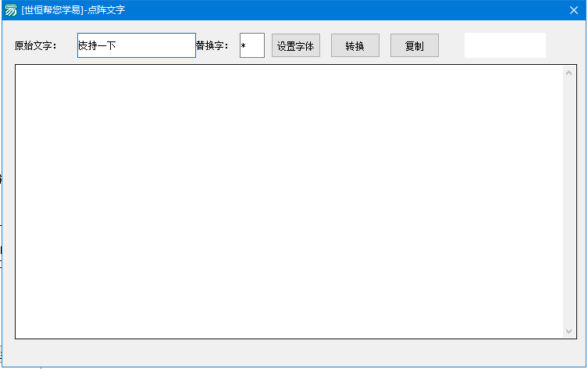This screenshot has width=588, height=369.
Task: Click the 替换字 character field
Action: point(252,45)
